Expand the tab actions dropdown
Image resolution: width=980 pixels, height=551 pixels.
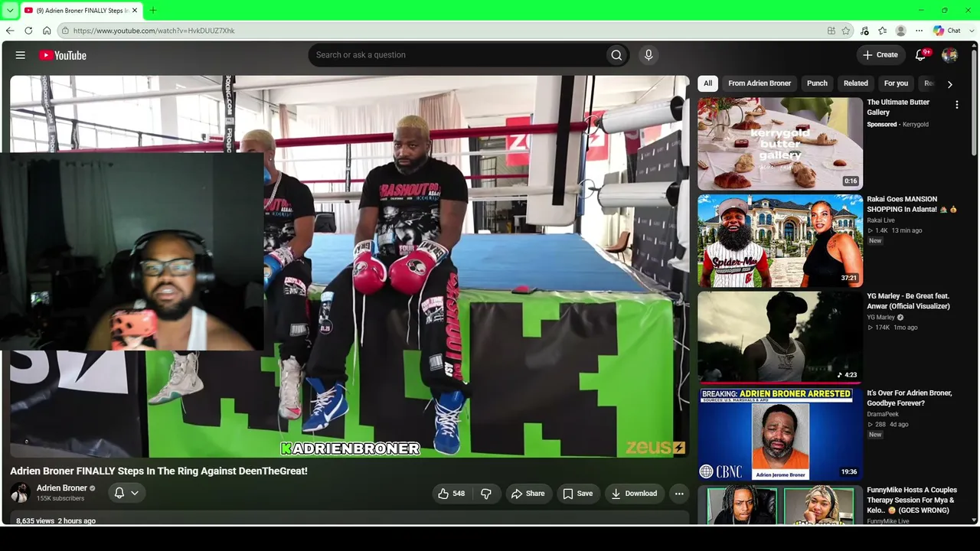10,11
